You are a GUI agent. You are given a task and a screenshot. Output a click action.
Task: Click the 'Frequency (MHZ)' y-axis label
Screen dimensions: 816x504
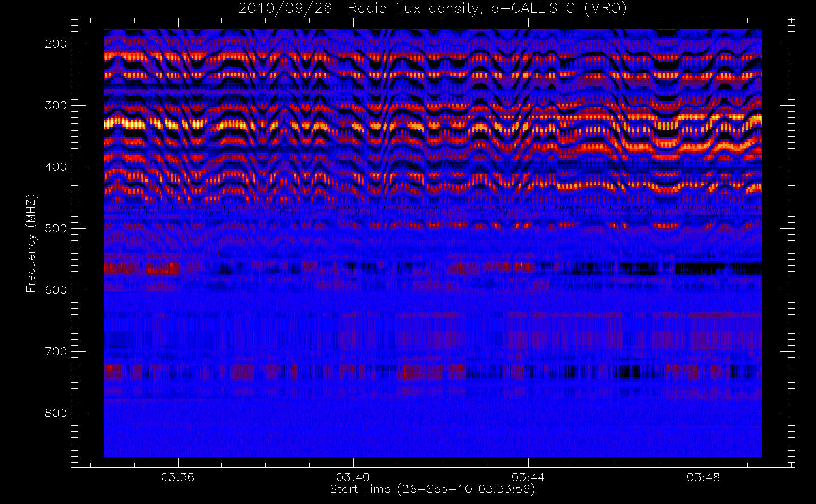point(31,243)
